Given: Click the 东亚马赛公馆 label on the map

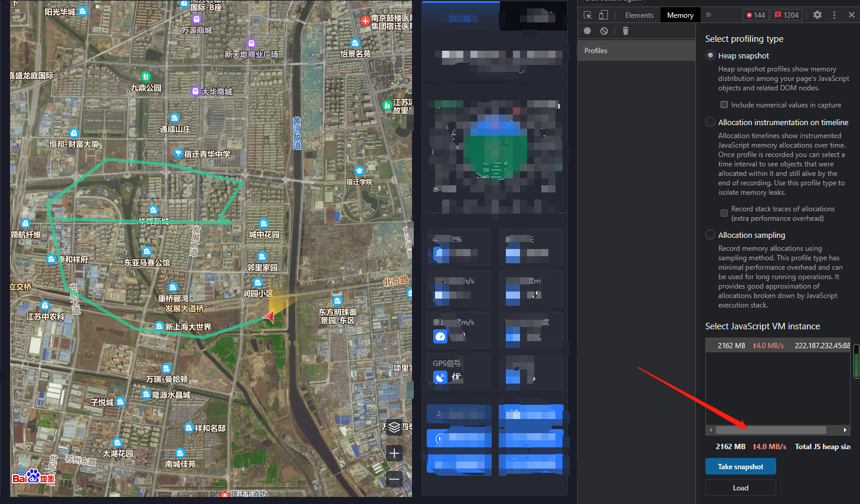Looking at the screenshot, I should pos(147,263).
